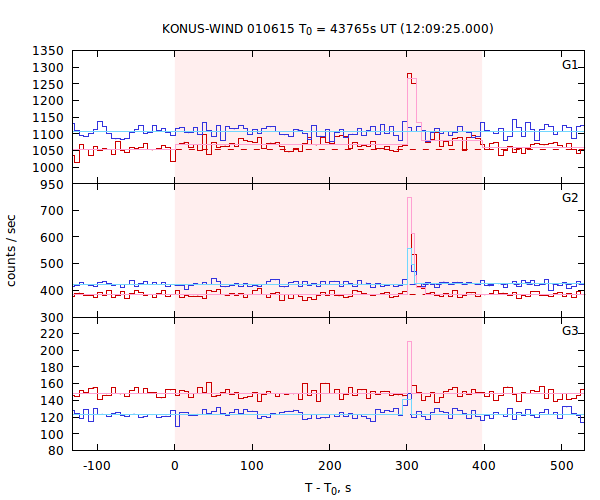Click the '1300' y-axis tick label
Screen dimensions: 600x500
[x=48, y=67]
